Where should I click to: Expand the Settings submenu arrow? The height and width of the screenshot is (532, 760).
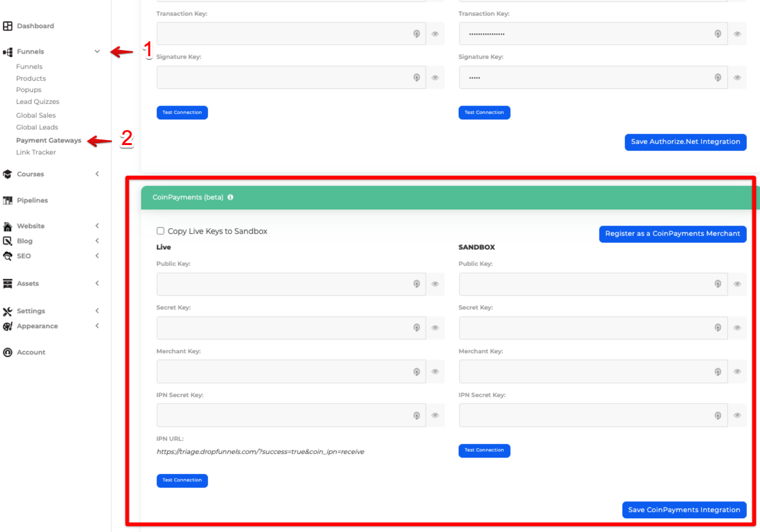click(x=97, y=311)
